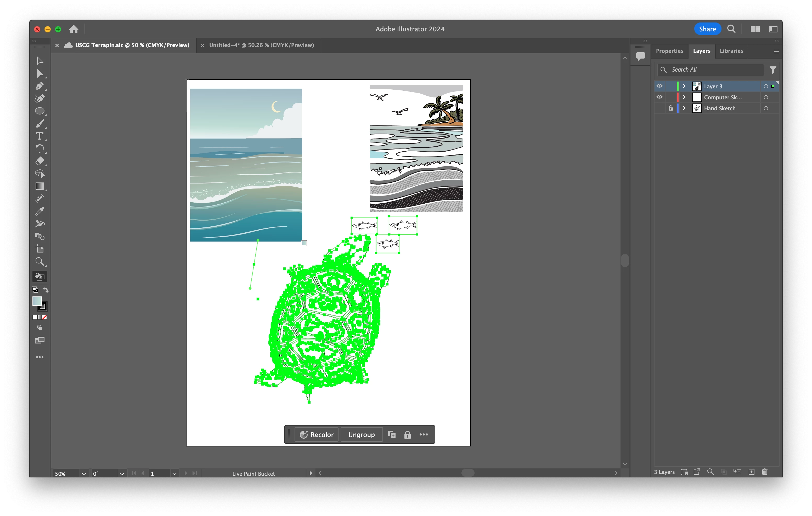Click the Fill color swatch
This screenshot has height=516, width=812.
click(x=37, y=301)
